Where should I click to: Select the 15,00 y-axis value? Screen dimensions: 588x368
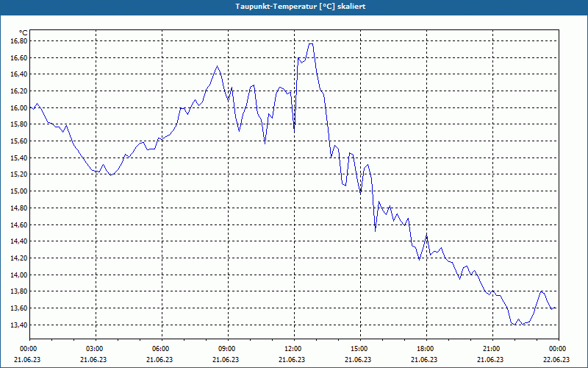coord(18,191)
